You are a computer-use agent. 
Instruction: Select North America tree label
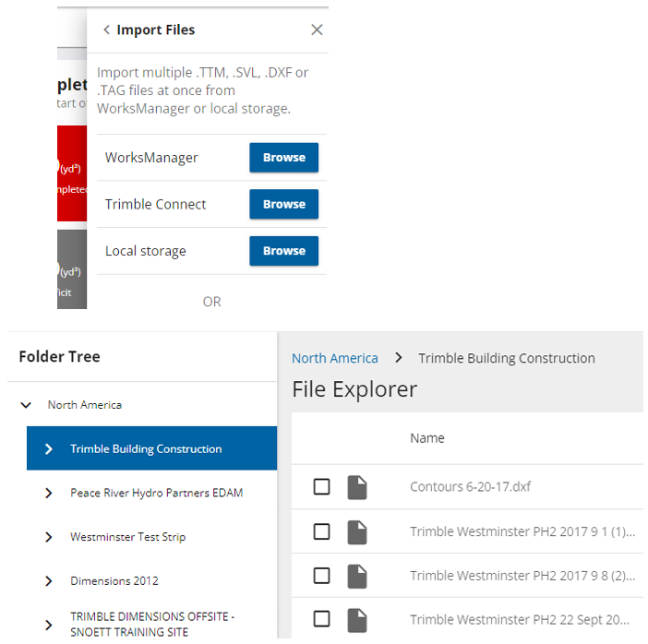[x=85, y=405]
